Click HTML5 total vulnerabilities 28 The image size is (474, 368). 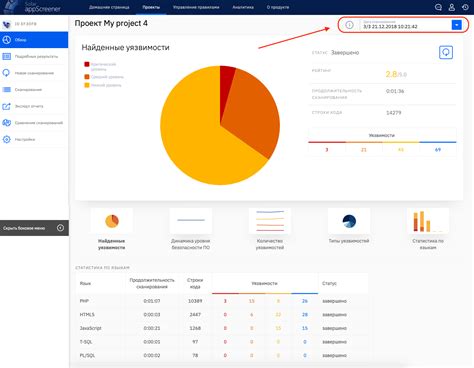coord(305,315)
